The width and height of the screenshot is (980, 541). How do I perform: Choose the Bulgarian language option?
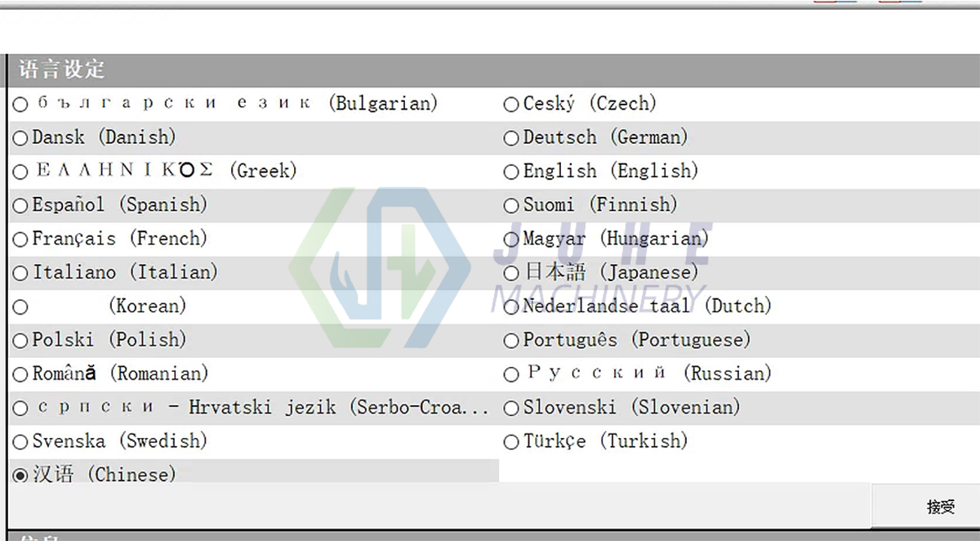point(20,104)
